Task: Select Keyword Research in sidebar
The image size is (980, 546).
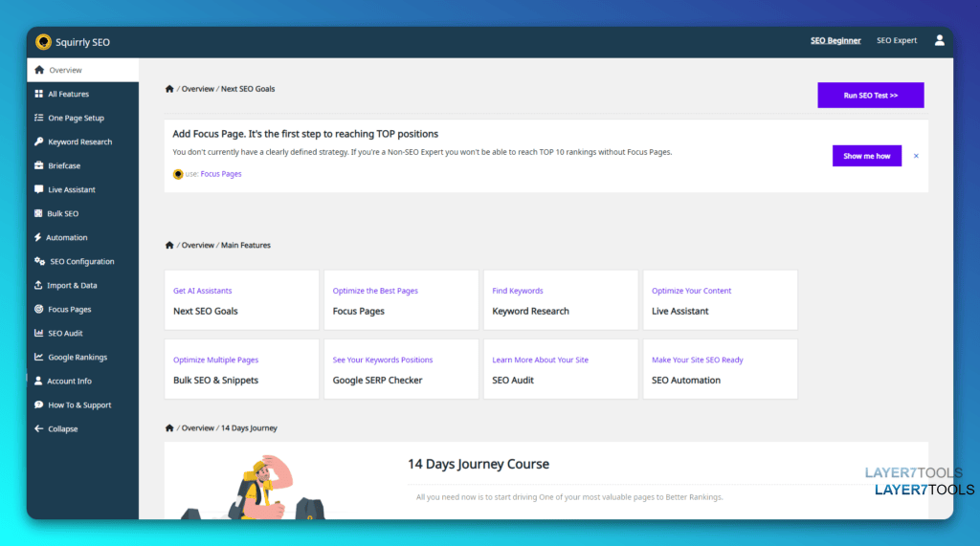Action: 82,142
